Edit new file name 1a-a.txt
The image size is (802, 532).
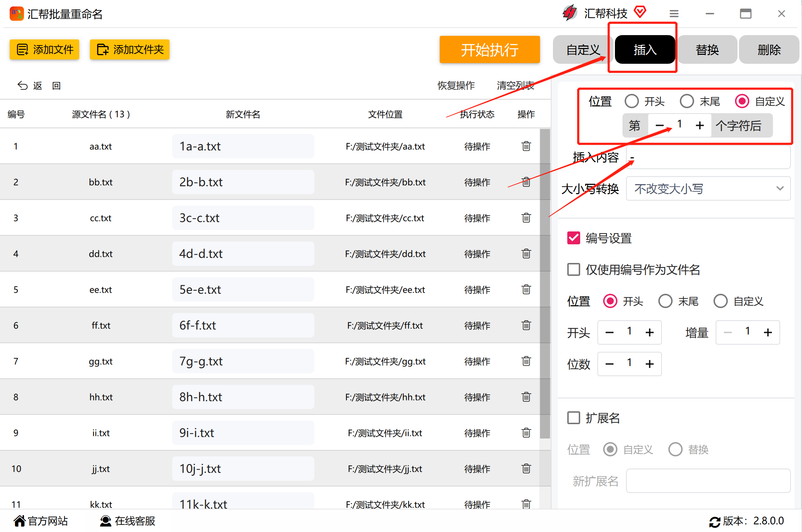243,146
